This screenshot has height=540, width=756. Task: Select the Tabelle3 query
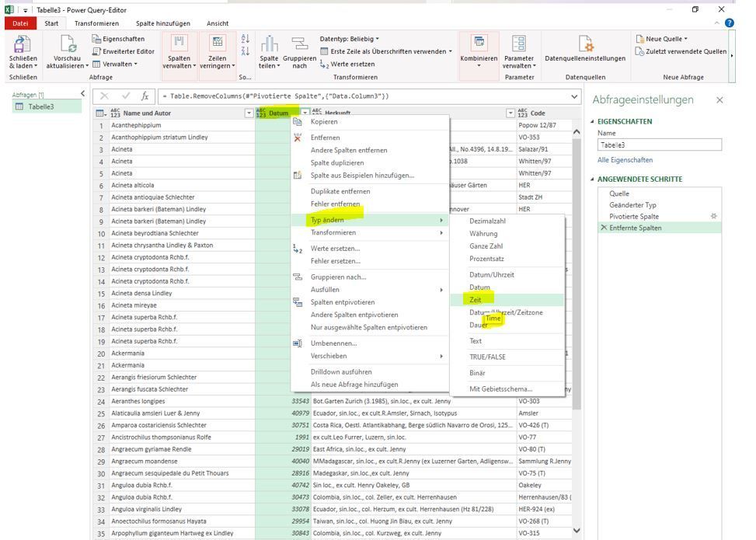(x=47, y=106)
